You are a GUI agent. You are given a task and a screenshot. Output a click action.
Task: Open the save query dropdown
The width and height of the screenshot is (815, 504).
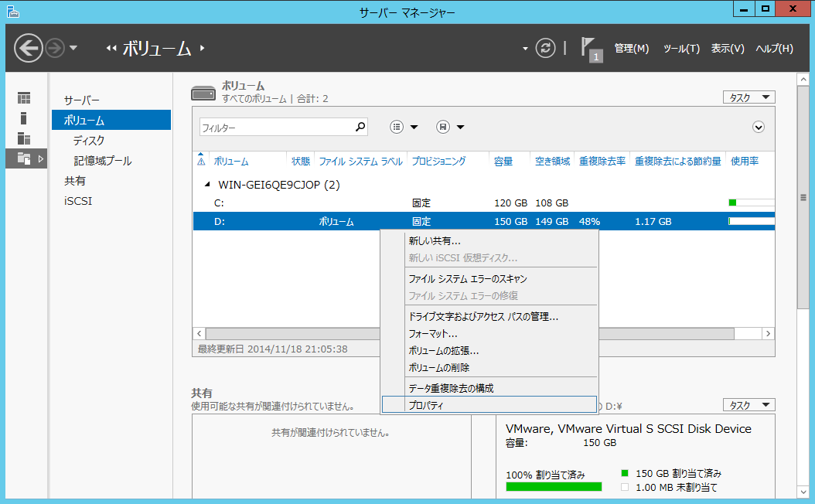(450, 128)
